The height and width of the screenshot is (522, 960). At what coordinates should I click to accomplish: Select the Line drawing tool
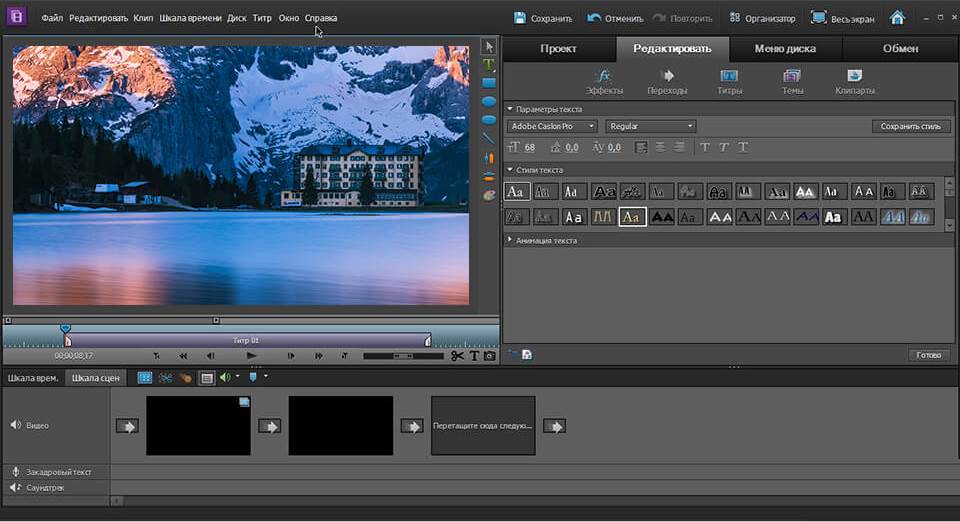tap(489, 139)
